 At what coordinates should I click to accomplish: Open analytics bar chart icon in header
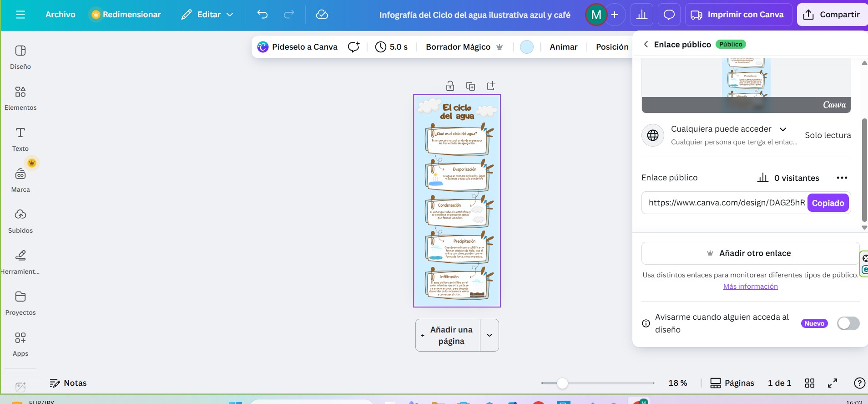click(641, 15)
